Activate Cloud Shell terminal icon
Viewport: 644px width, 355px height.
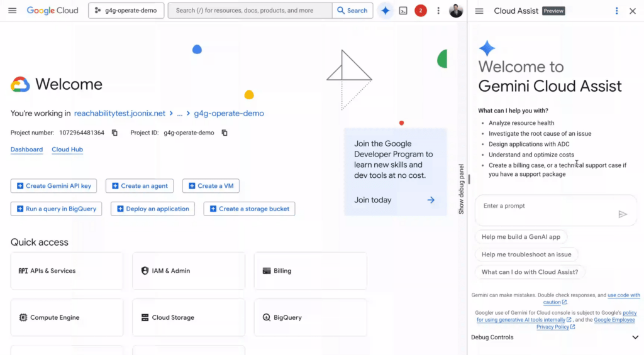pyautogui.click(x=403, y=11)
